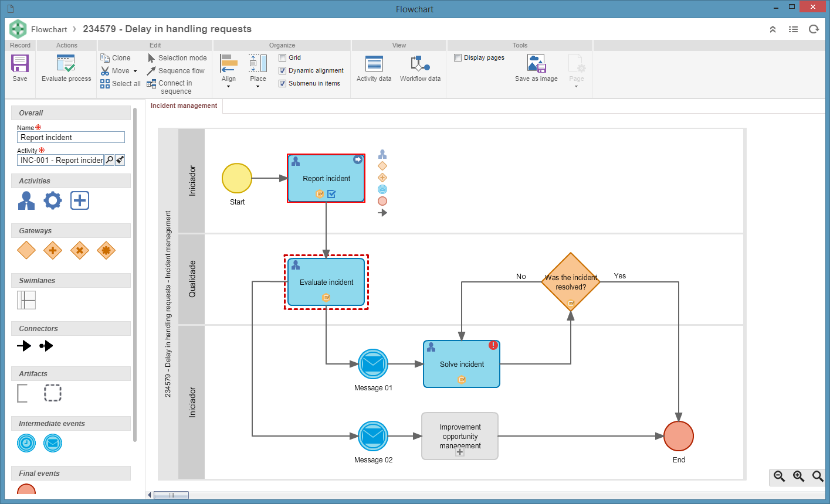Select the Evaluate incident activity
Image resolution: width=830 pixels, height=504 pixels.
326,282
